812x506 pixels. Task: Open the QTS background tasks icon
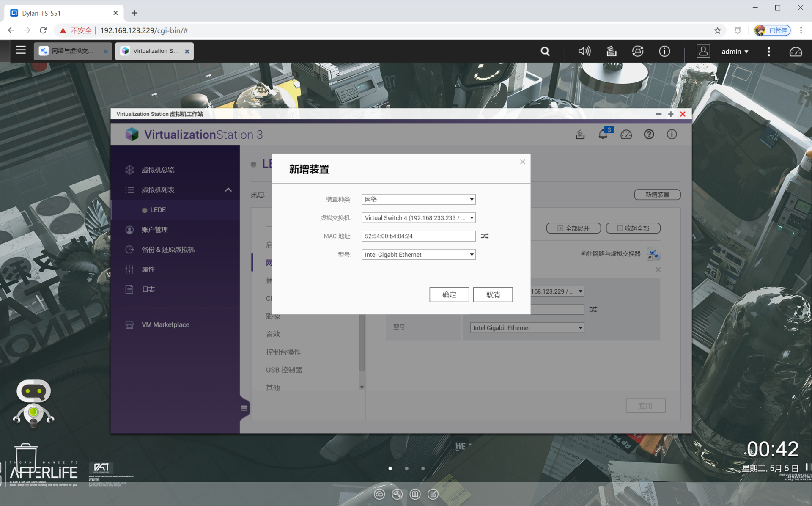[x=611, y=52]
